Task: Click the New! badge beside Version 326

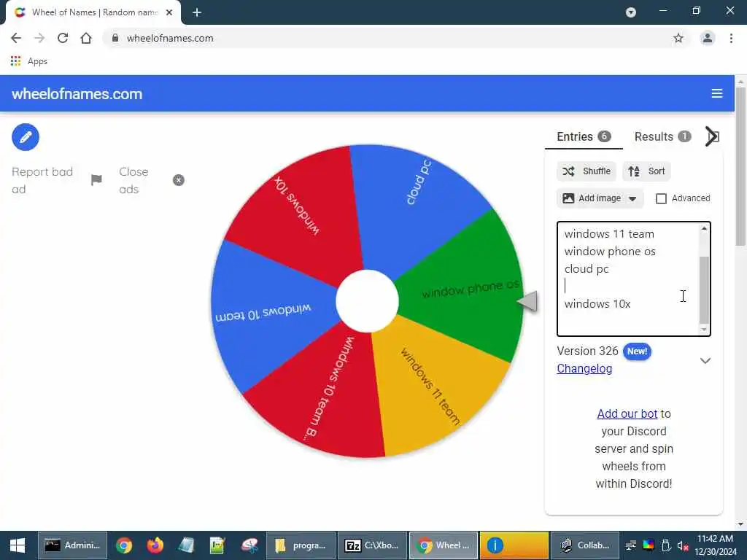Action: [637, 351]
